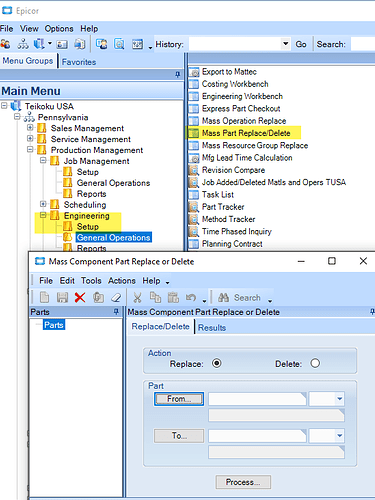This screenshot has height=500, width=375.
Task: Click the Method Tracker icon
Action: click(x=194, y=219)
